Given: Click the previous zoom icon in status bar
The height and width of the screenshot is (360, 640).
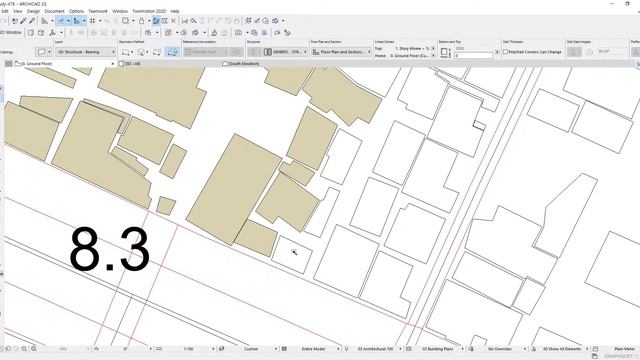Looking at the screenshot, I should click(8, 349).
